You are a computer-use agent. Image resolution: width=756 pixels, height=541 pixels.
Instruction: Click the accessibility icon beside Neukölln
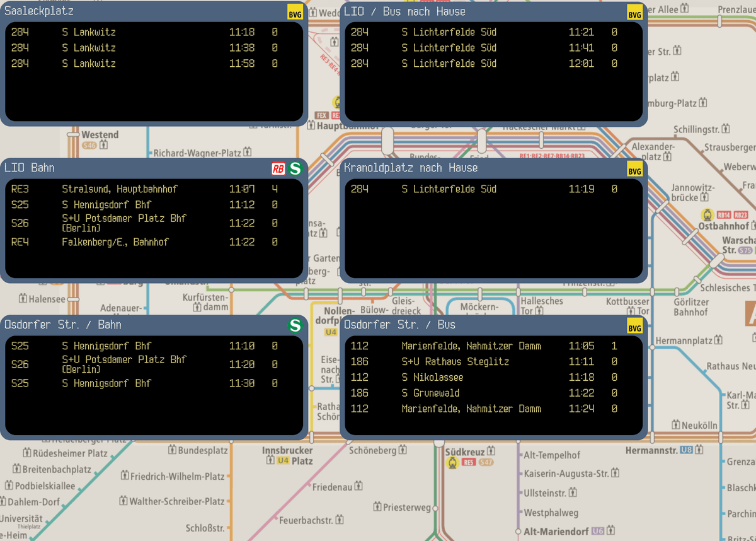[x=677, y=425]
